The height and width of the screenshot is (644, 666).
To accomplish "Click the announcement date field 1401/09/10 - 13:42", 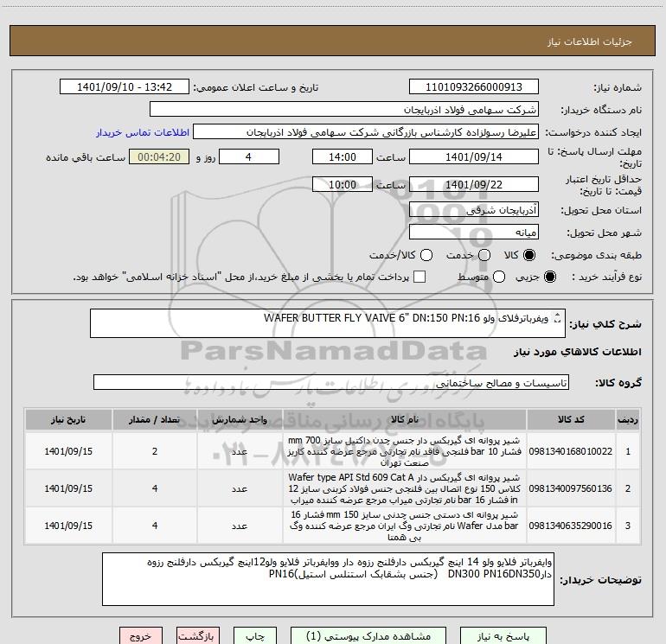I will (x=125, y=87).
